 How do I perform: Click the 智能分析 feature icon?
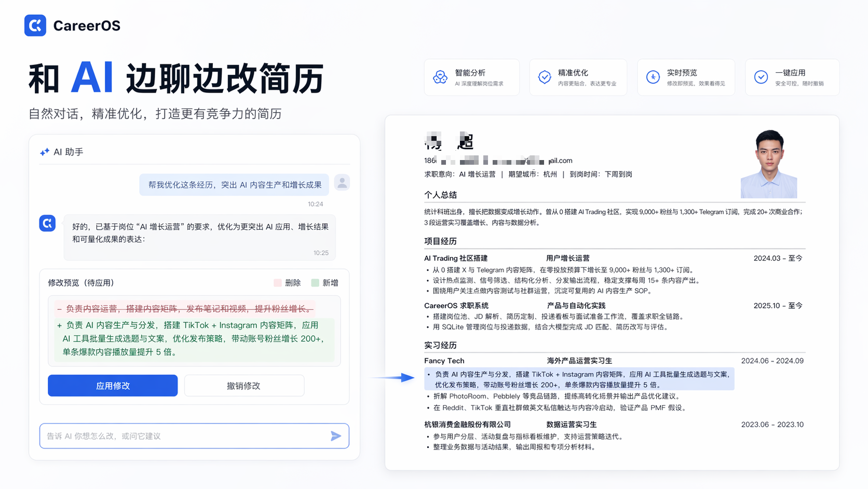[x=440, y=77]
